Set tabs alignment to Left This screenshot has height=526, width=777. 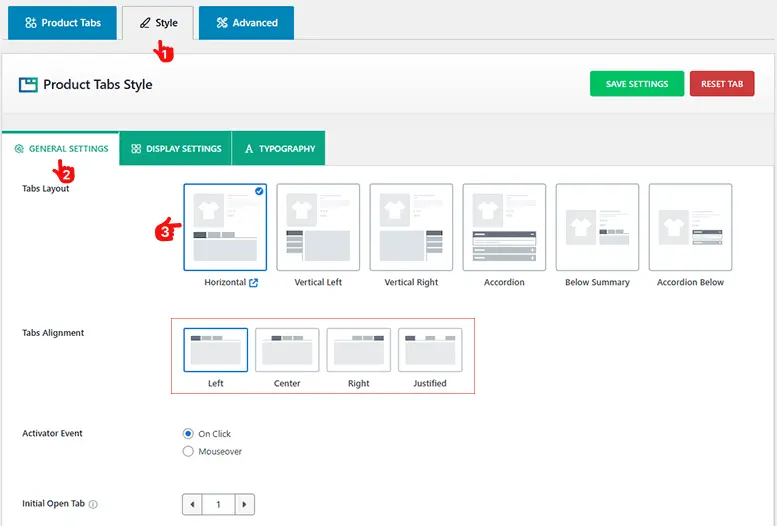pos(216,350)
